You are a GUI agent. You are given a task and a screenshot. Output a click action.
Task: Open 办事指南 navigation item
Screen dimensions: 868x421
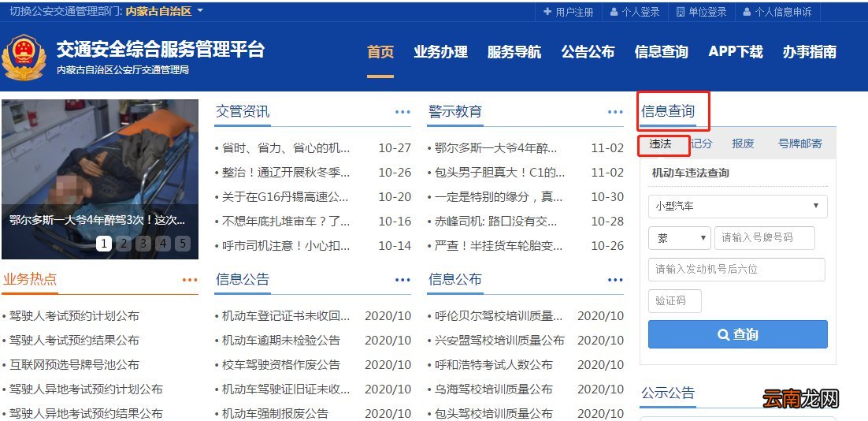810,52
